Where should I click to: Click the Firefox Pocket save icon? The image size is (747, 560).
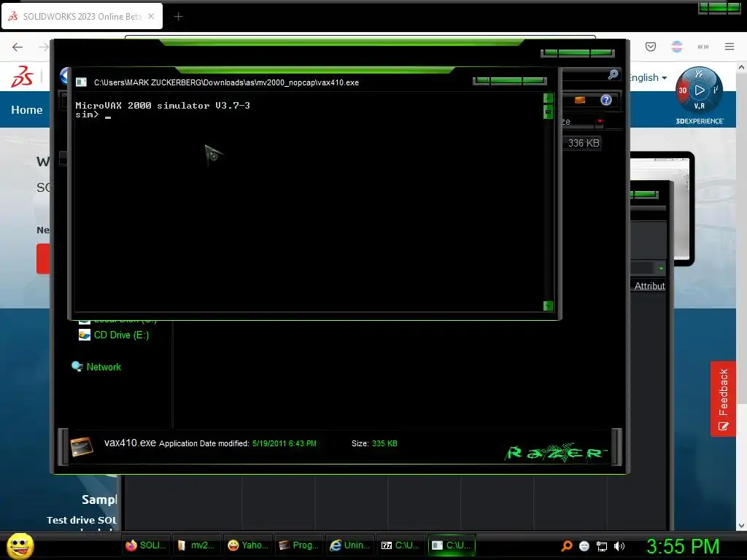pos(651,47)
